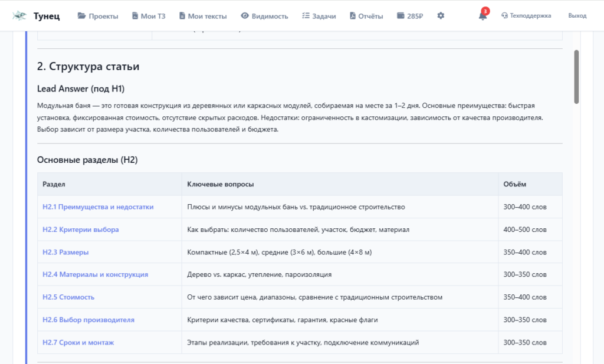Click the 285₽ balance label
Screen dimensions: 604x364
(415, 16)
